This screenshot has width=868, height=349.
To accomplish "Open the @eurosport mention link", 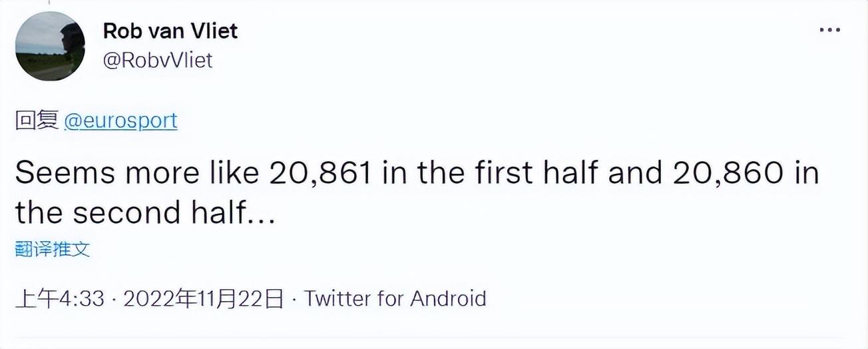I will [120, 121].
